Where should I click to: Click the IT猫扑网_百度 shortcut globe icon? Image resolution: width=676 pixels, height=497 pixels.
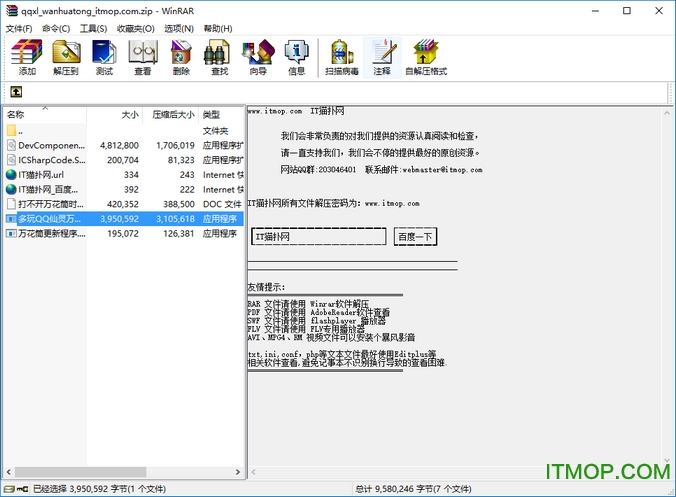pyautogui.click(x=12, y=189)
